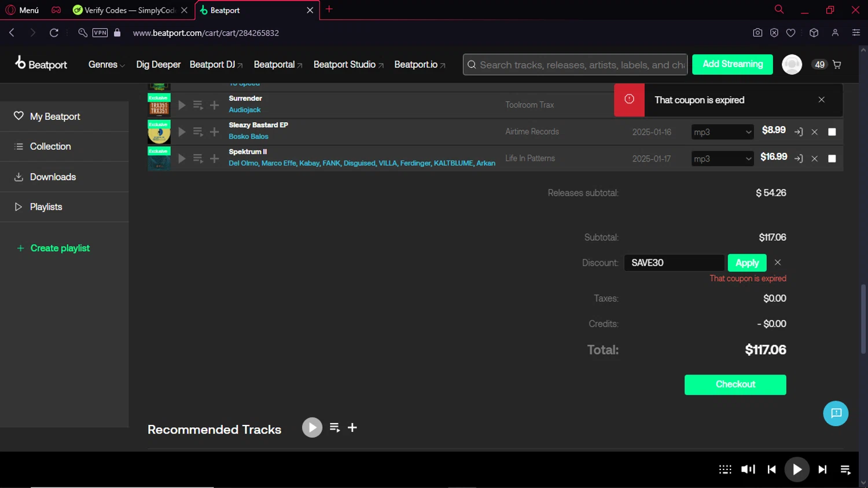Dismiss the coupon expired notification
This screenshot has width=868, height=488.
tap(821, 100)
